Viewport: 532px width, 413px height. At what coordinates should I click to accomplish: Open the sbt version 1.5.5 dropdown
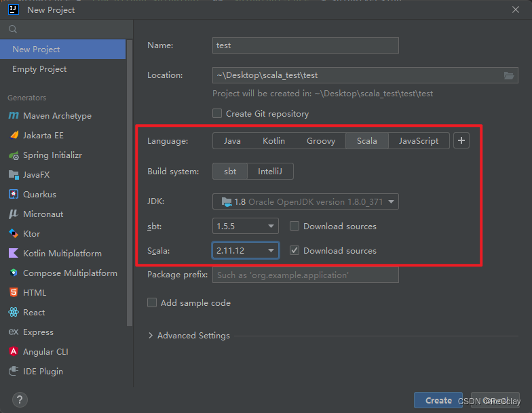[246, 227]
